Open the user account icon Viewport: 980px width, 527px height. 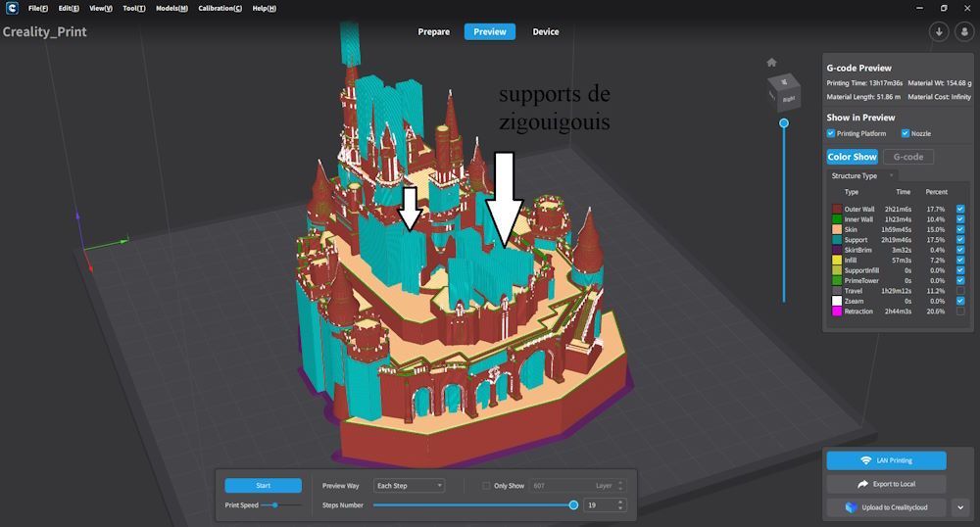tap(964, 32)
